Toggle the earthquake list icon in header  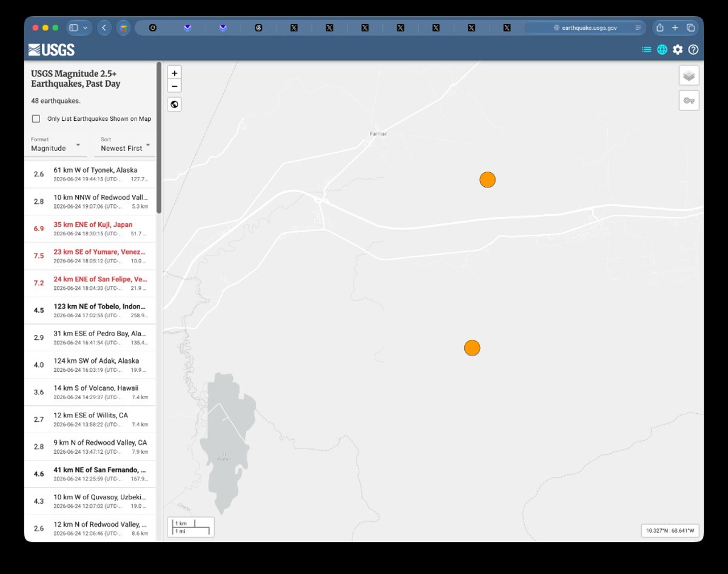point(647,50)
